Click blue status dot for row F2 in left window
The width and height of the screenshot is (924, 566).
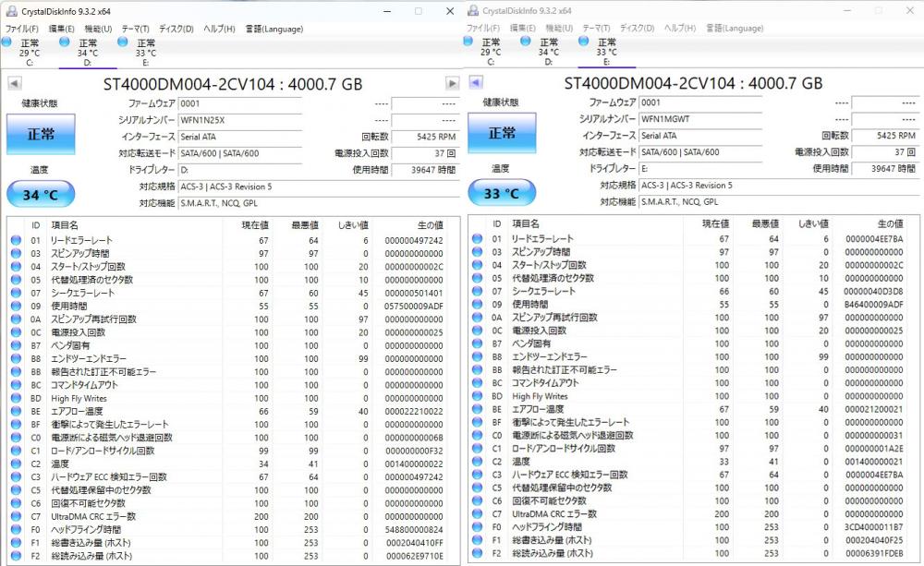17,556
